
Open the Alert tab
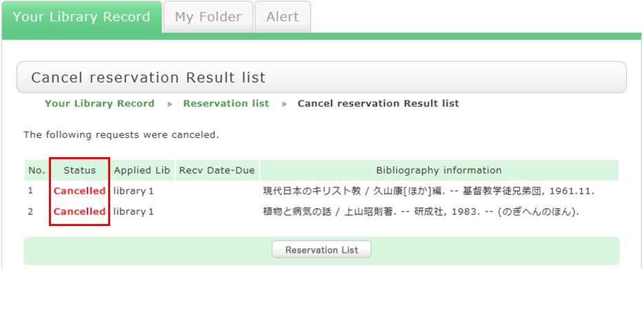pyautogui.click(x=282, y=17)
